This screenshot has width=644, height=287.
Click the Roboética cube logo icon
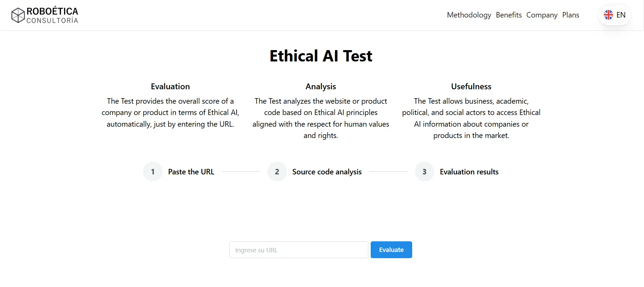tap(18, 15)
